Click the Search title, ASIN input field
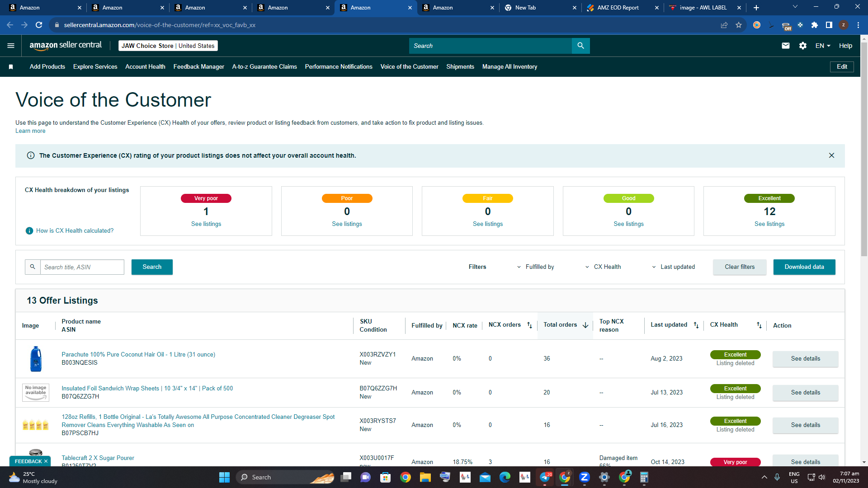This screenshot has width=868, height=488. tap(82, 267)
